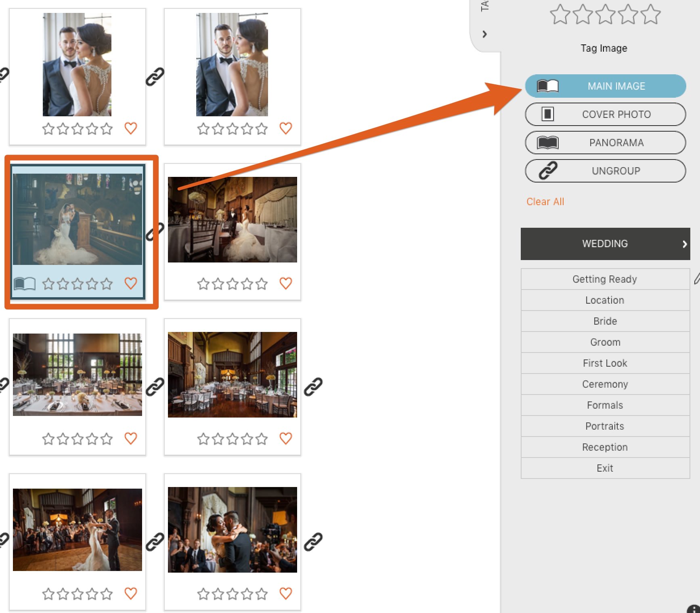The height and width of the screenshot is (613, 700).
Task: Expand the WEDDING category dropdown
Action: click(x=605, y=244)
